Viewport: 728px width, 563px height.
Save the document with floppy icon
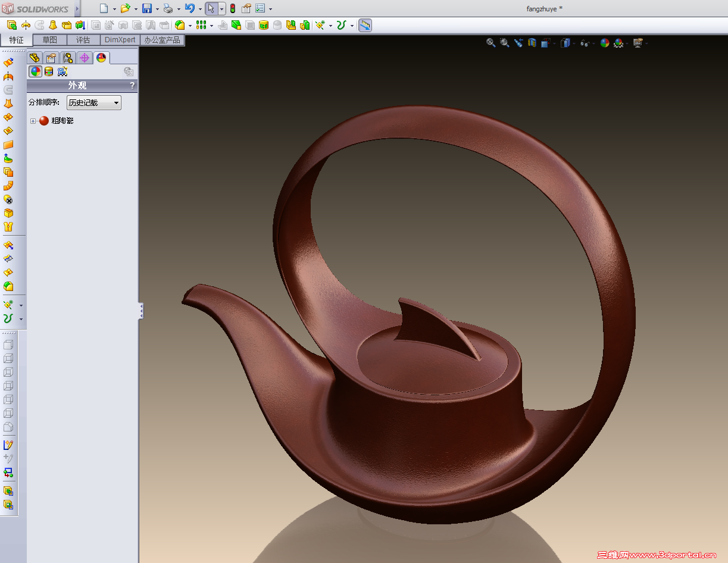click(x=146, y=8)
